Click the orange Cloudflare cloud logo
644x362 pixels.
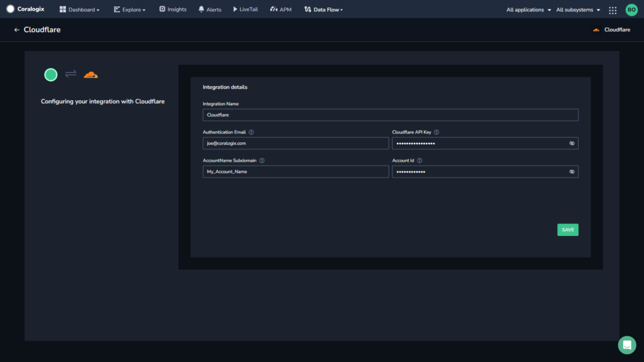coord(91,75)
